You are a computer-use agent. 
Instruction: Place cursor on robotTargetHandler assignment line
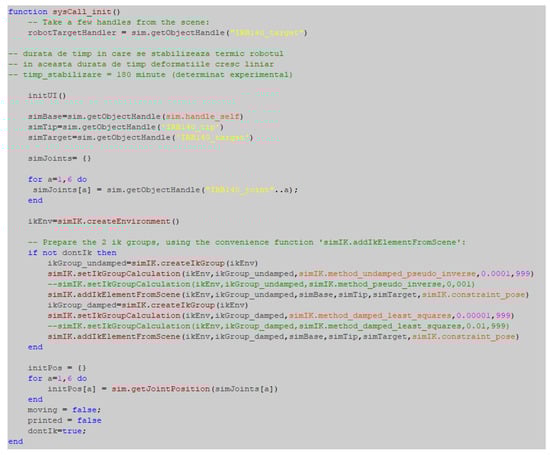[168, 33]
